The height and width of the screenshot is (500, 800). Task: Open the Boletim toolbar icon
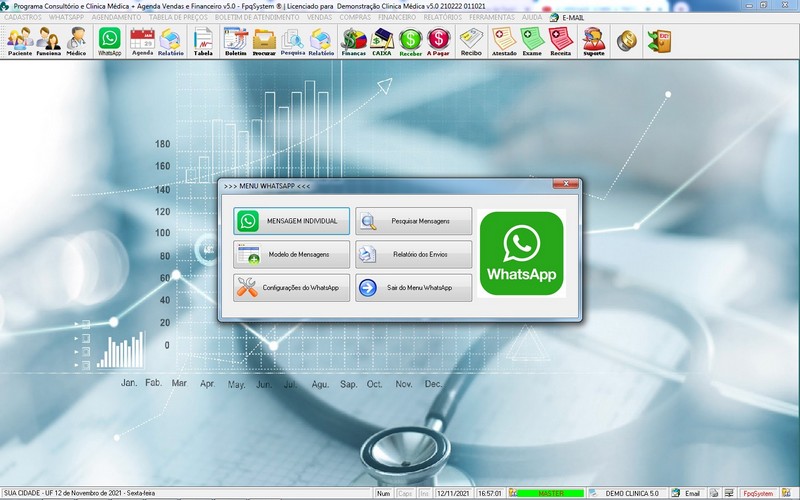coord(236,41)
